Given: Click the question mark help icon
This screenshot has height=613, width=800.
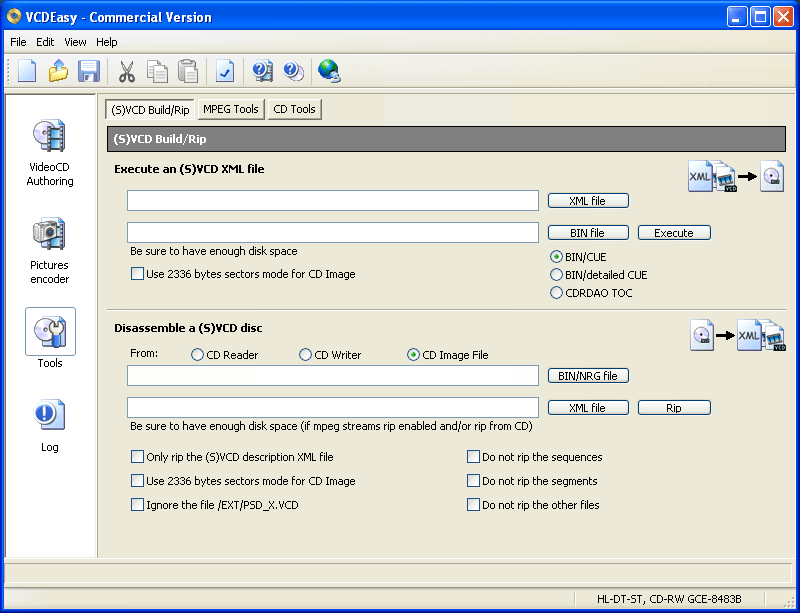Looking at the screenshot, I should pyautogui.click(x=293, y=70).
